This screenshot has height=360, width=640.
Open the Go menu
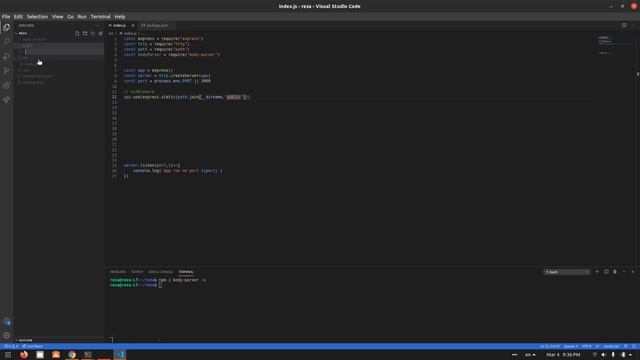[x=70, y=17]
